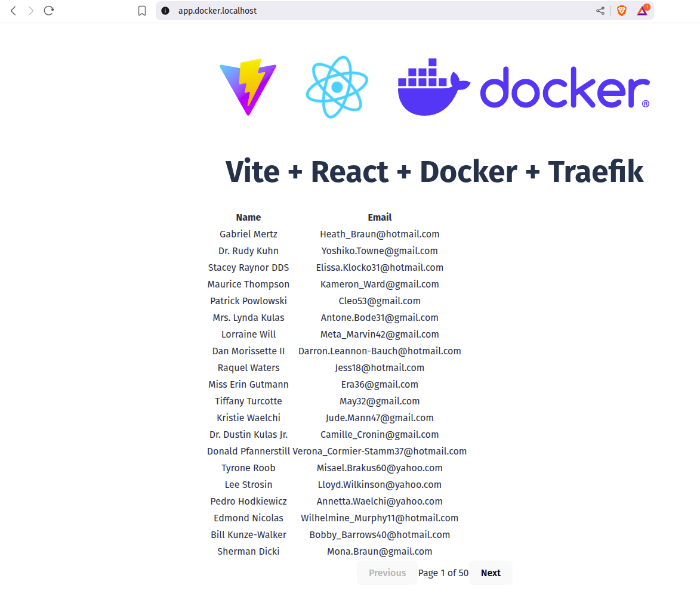
Task: Click the disabled Previous button
Action: [387, 573]
